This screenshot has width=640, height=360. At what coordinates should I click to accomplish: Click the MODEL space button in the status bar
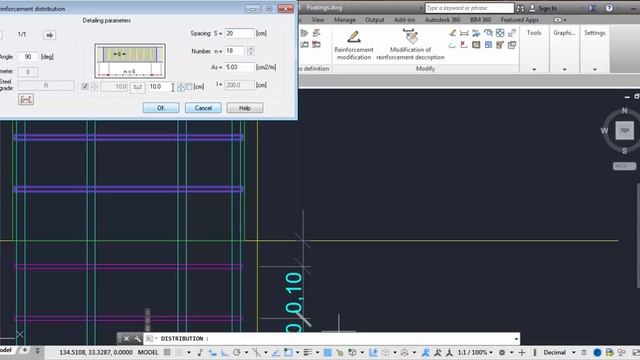[x=148, y=352]
